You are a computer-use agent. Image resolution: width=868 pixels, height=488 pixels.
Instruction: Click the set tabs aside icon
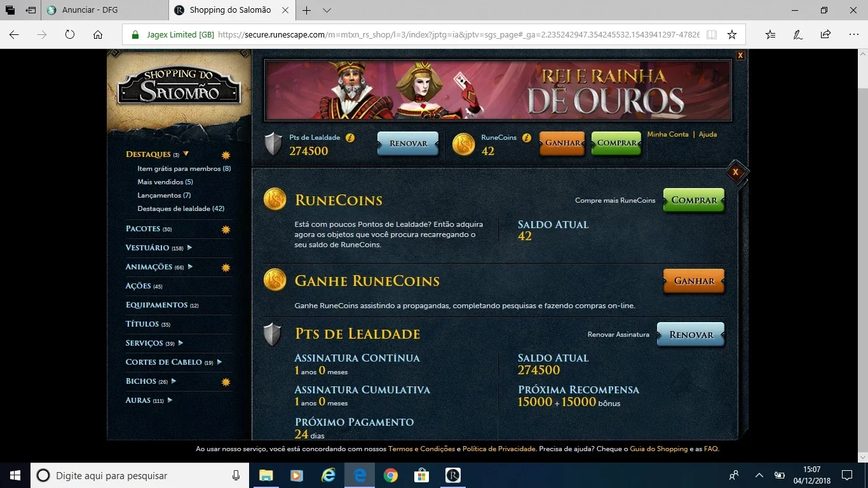pyautogui.click(x=31, y=10)
